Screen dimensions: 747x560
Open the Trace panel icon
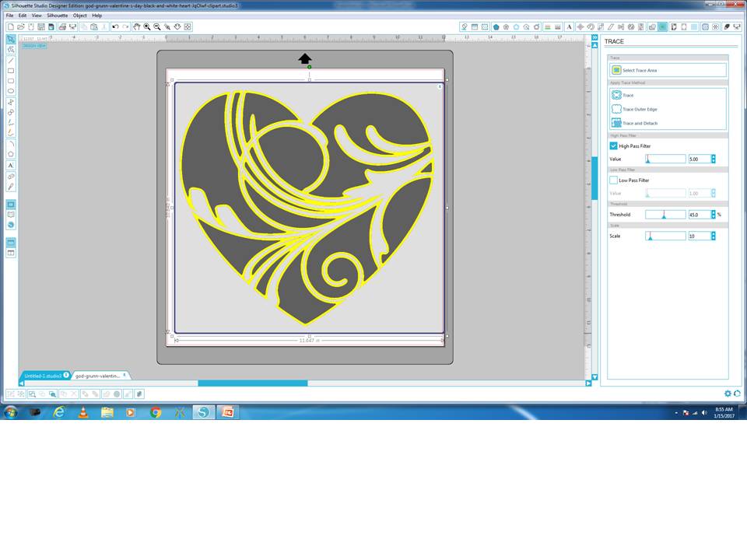[663, 26]
